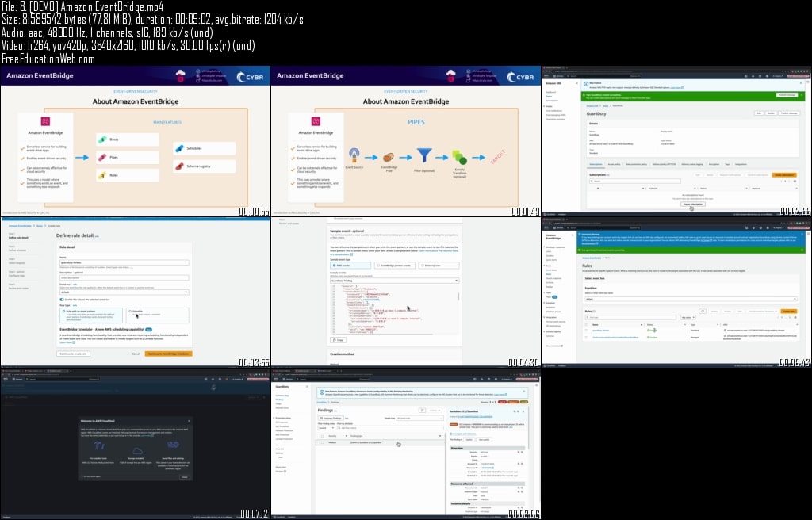Click the Pipes feature icon on the first slide
The width and height of the screenshot is (812, 520).
pyautogui.click(x=102, y=157)
